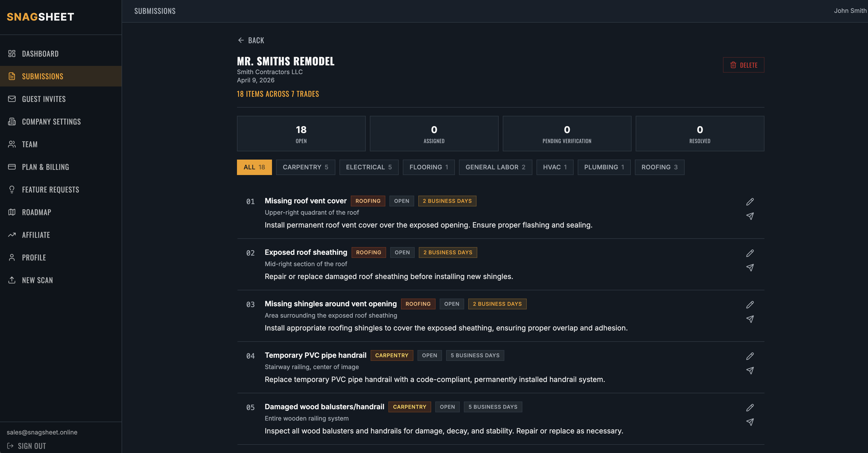Send the Exposed roof sheathing item
Screen dimensions: 868x453
tap(750, 268)
